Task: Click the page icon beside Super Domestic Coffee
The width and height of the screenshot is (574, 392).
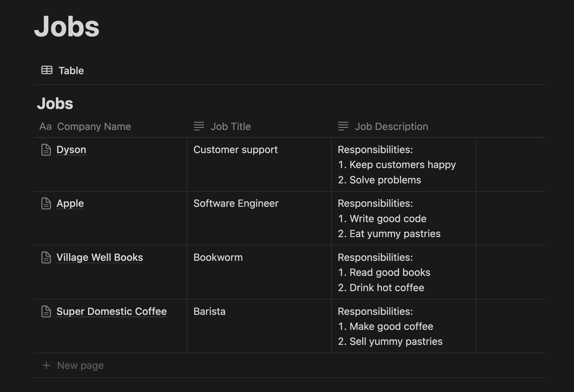Action: (x=46, y=312)
